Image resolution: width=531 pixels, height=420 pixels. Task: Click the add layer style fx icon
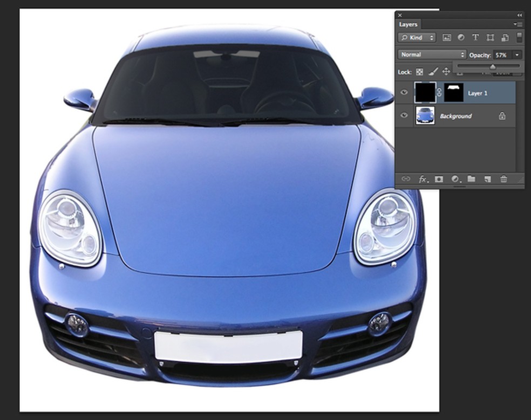pos(423,179)
